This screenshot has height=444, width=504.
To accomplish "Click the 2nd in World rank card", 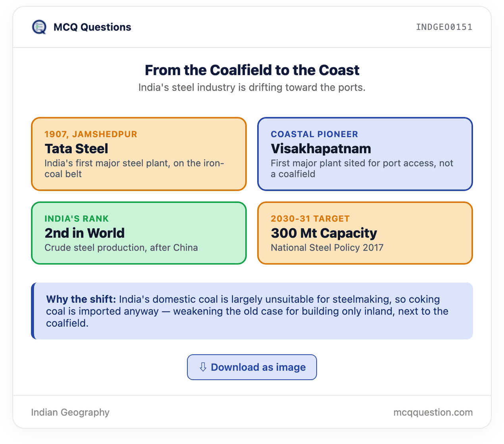I will [x=139, y=233].
